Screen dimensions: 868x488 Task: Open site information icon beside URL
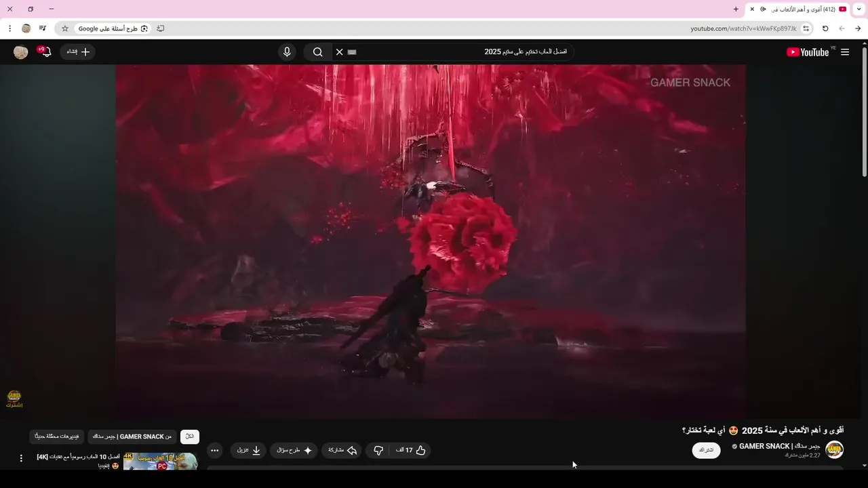pyautogui.click(x=806, y=28)
